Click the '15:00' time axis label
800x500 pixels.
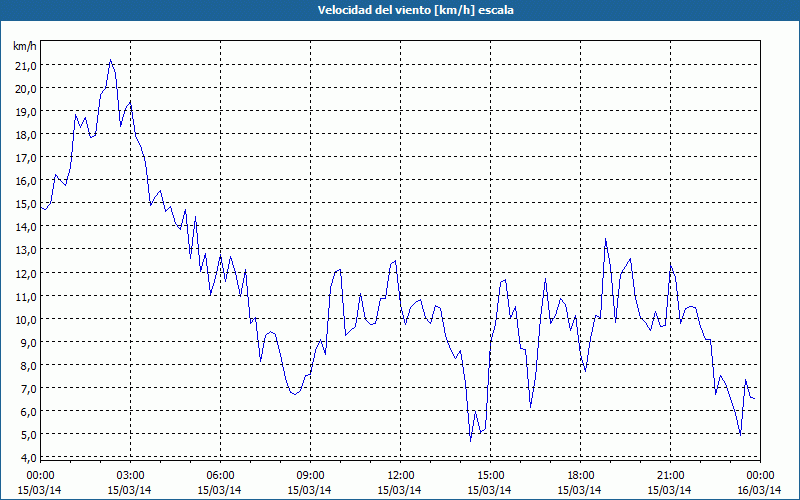490,476
